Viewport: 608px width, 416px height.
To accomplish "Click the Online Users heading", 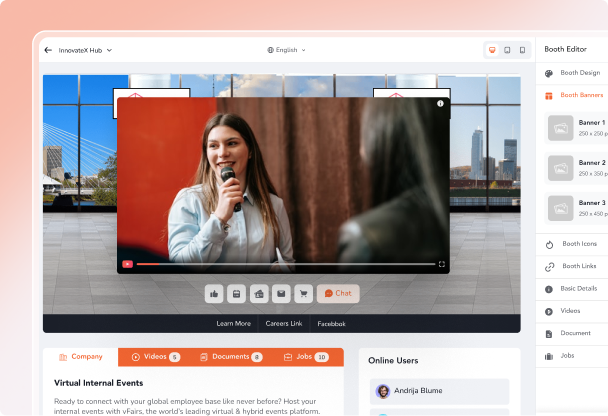I will tap(393, 361).
